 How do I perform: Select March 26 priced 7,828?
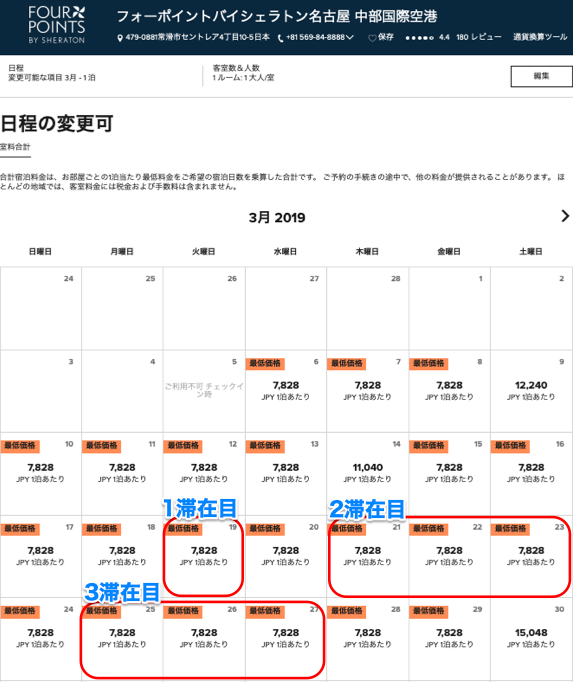204,639
